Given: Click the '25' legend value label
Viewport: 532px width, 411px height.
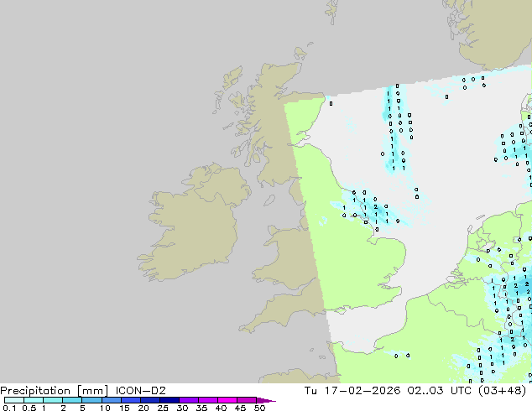Looking at the screenshot, I should pyautogui.click(x=163, y=408).
